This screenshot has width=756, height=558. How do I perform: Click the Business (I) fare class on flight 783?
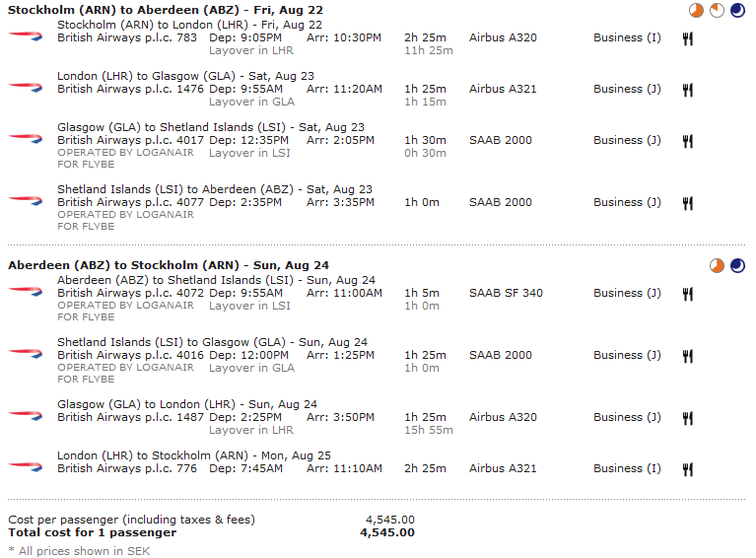(x=627, y=37)
